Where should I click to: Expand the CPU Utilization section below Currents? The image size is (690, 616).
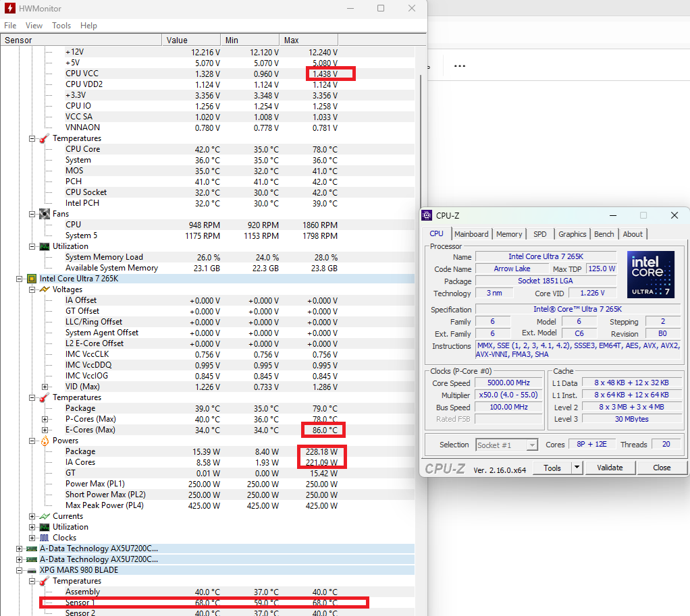pos(32,527)
